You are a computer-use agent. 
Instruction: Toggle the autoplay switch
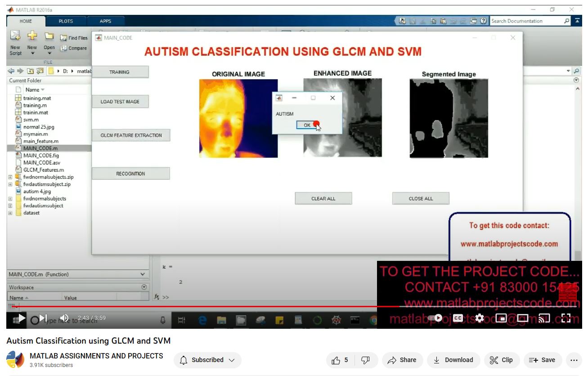pos(435,318)
